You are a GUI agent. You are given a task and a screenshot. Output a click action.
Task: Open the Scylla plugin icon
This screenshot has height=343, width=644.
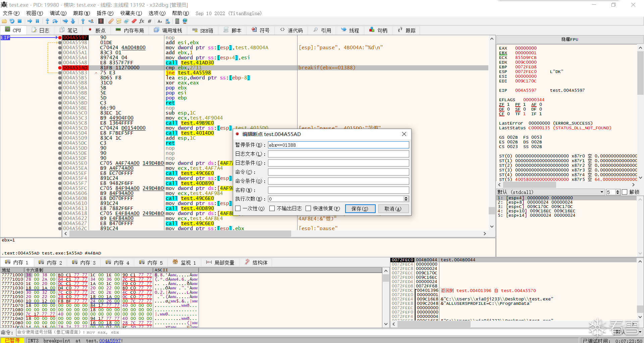(101, 21)
